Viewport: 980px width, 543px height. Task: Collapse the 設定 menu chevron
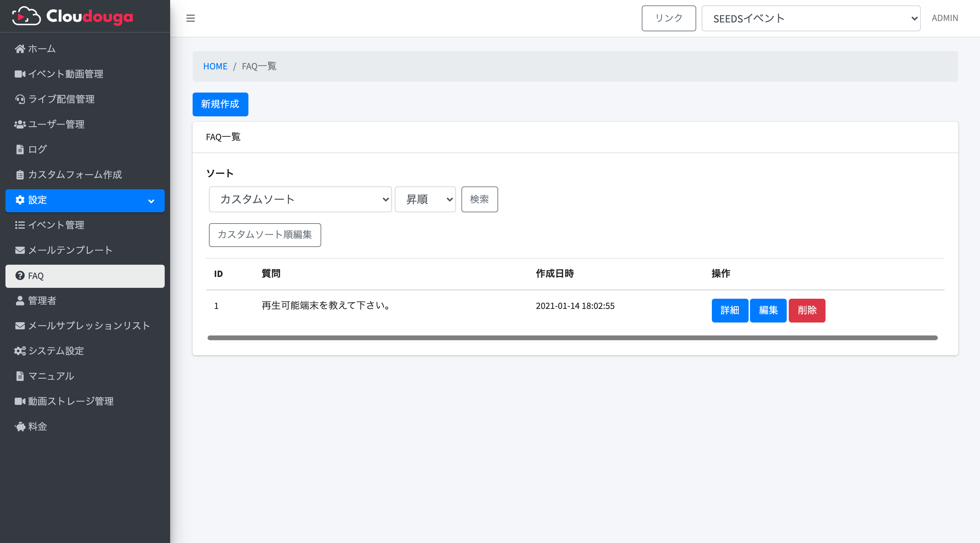tap(151, 201)
